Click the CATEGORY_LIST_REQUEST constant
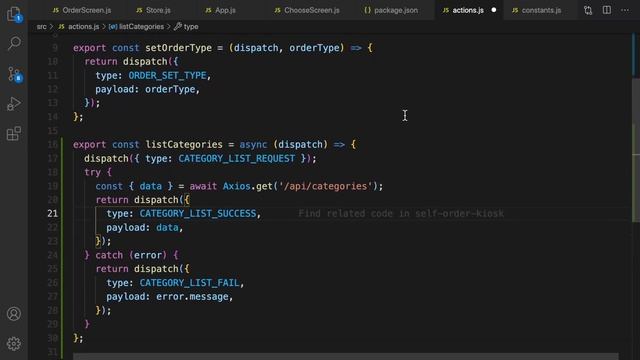 point(236,158)
